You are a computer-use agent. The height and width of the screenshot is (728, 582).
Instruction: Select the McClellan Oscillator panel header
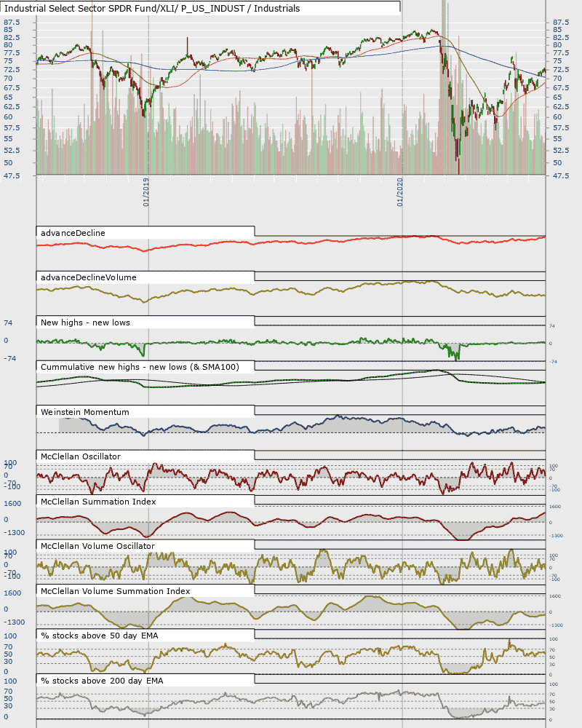(81, 457)
